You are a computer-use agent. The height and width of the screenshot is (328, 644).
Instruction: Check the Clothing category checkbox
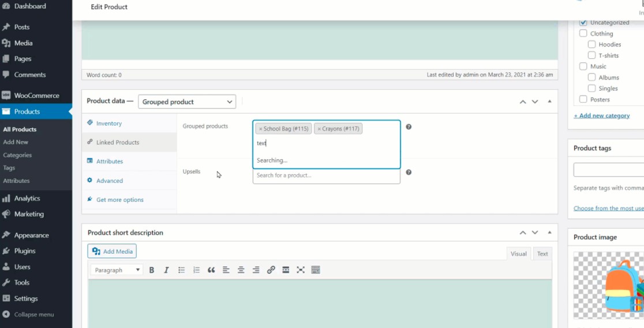(x=583, y=33)
